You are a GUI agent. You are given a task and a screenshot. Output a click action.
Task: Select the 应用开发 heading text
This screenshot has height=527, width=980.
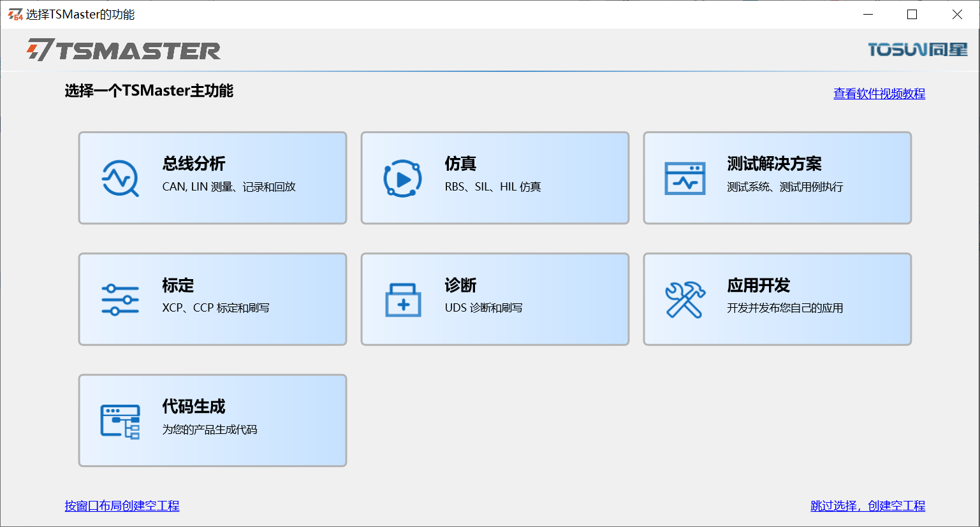759,285
